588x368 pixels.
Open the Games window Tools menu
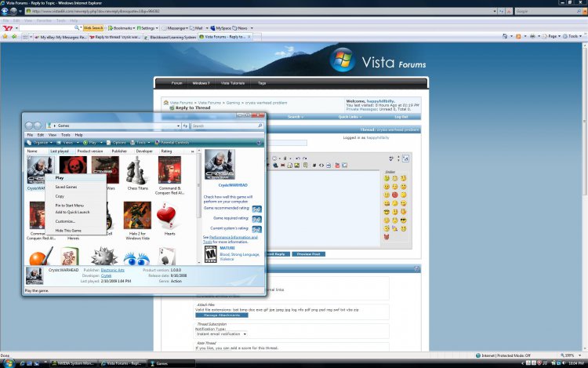pyautogui.click(x=66, y=135)
